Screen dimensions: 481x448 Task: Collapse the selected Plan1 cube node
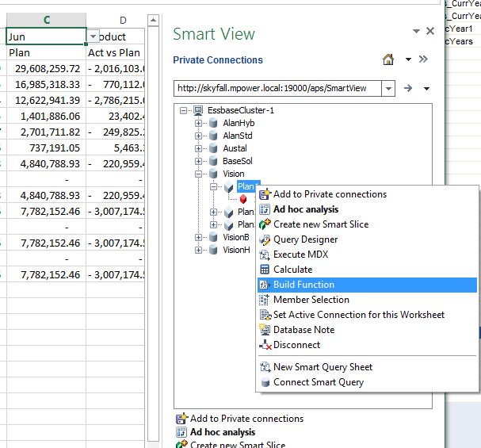click(x=213, y=186)
